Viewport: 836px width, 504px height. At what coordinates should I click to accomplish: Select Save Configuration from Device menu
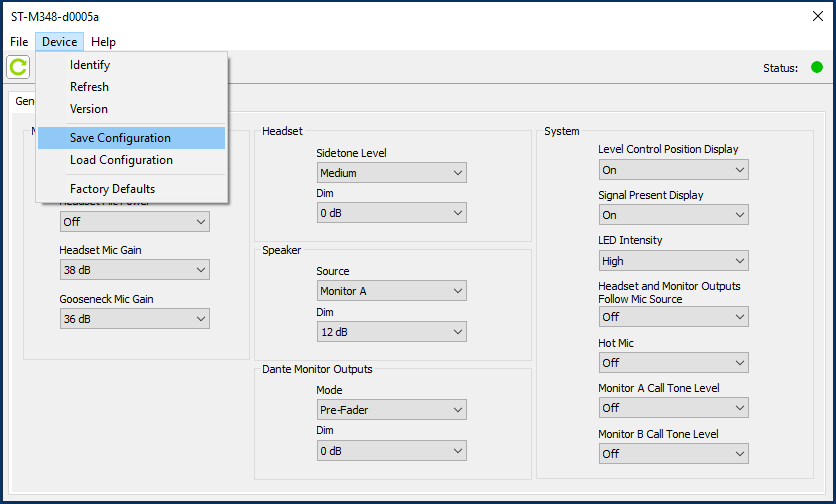pyautogui.click(x=120, y=138)
